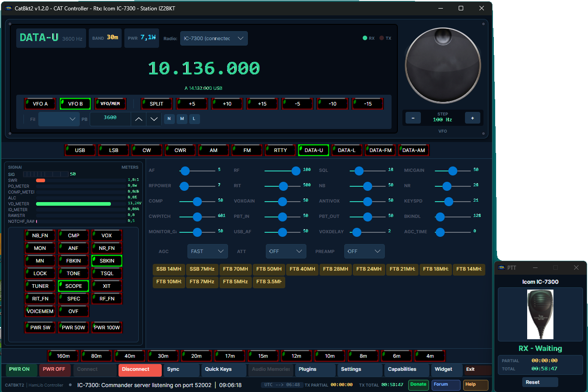Open Settings
588x392 pixels.
360,370
